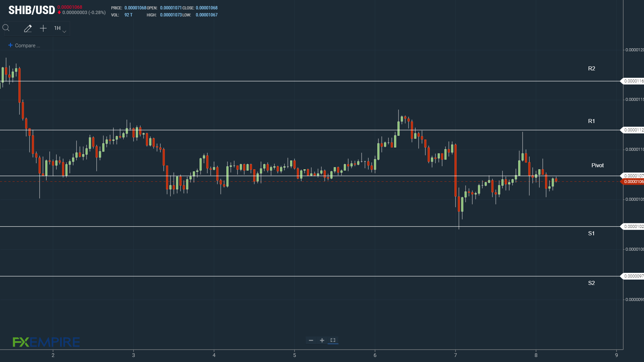Click the Pivot level label
Image resolution: width=644 pixels, height=362 pixels.
[597, 165]
